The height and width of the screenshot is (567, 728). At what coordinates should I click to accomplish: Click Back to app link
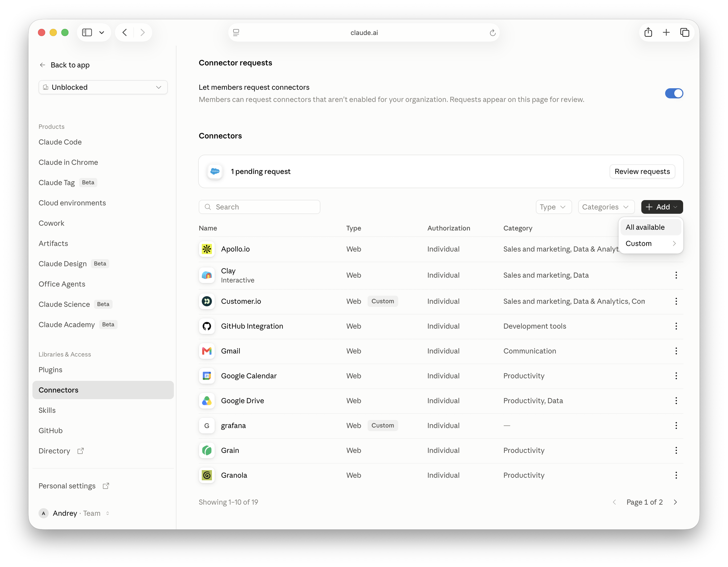[65, 65]
